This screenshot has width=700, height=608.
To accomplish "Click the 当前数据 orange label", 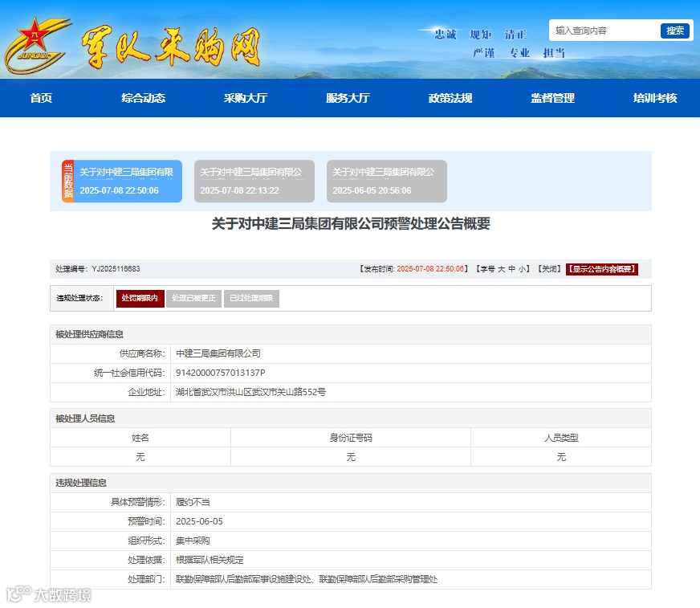I will click(x=68, y=182).
